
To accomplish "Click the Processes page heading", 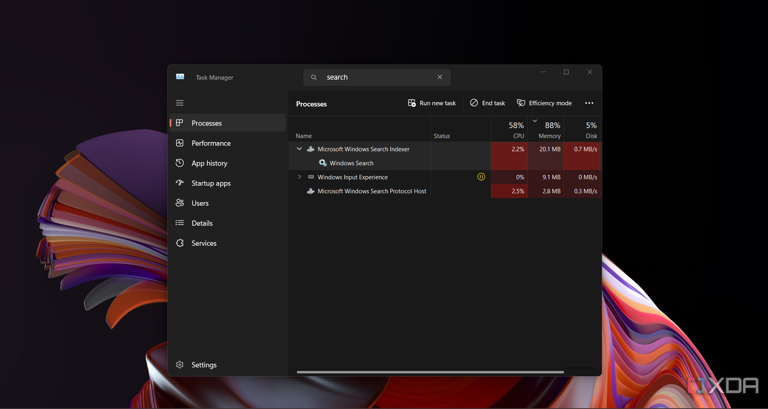I will tap(312, 104).
